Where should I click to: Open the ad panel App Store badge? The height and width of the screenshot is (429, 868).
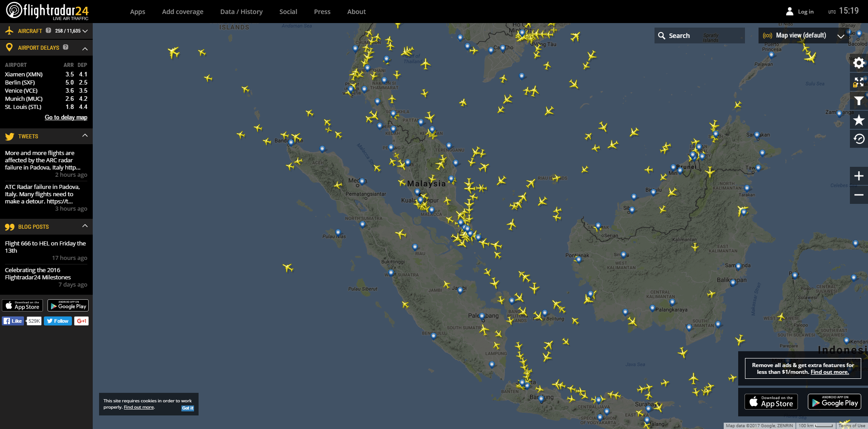point(771,401)
